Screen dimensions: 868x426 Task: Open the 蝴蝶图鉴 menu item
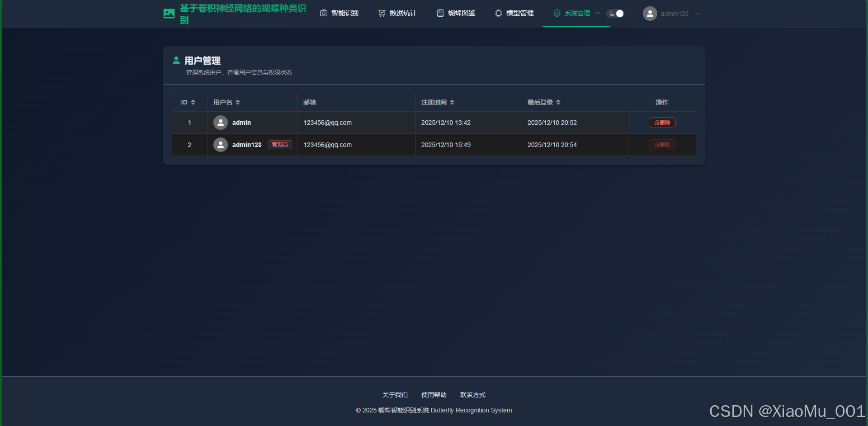coord(456,13)
